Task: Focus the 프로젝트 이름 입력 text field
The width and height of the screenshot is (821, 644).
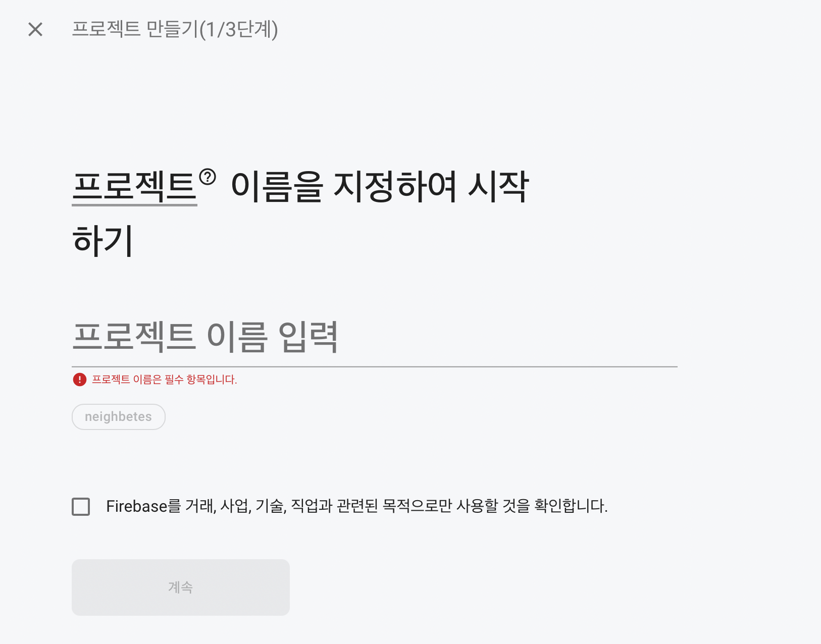Action: [x=375, y=337]
